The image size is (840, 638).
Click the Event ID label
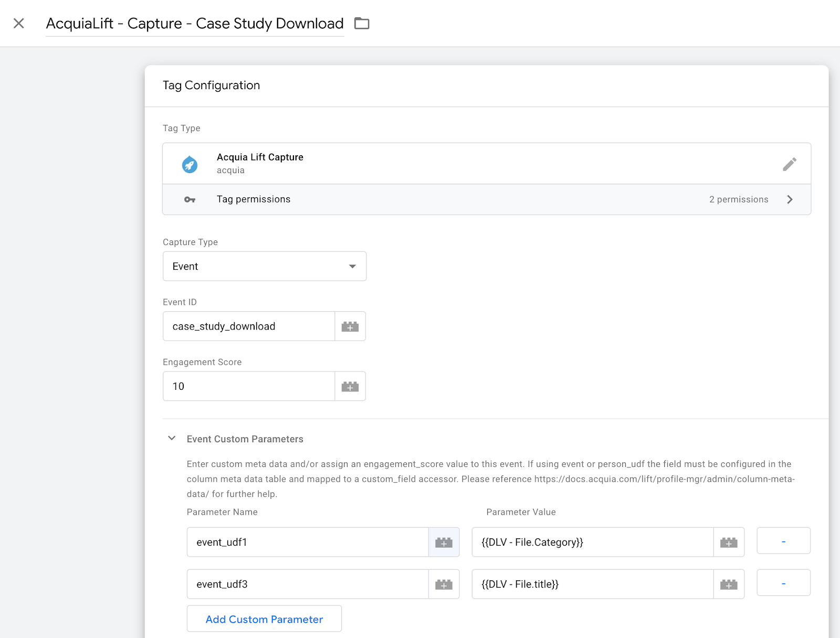coord(180,302)
